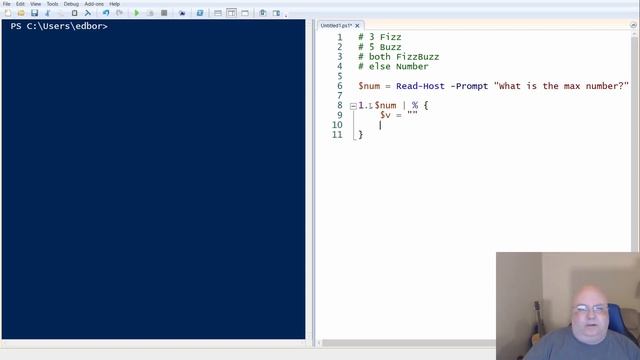Click the "What is the max number?" string

pyautogui.click(x=561, y=86)
